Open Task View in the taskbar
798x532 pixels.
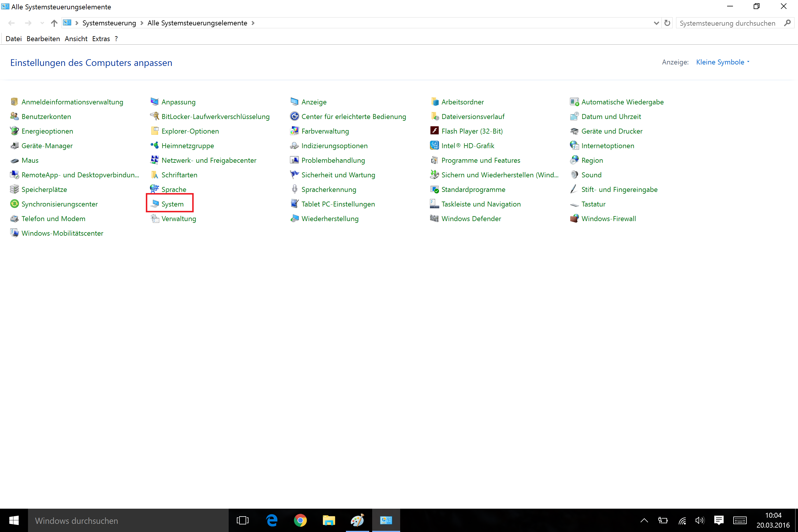(x=243, y=520)
